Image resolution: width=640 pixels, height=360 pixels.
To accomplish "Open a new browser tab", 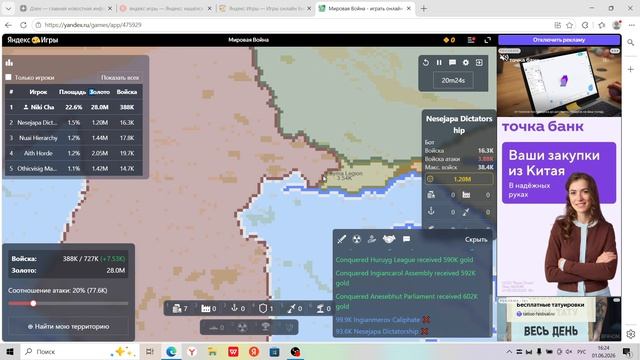I will pos(424,8).
